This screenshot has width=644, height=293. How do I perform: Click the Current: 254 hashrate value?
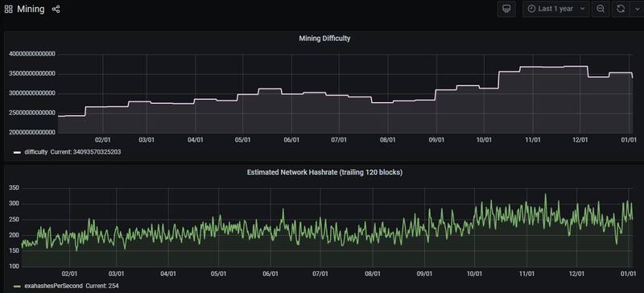[102, 286]
